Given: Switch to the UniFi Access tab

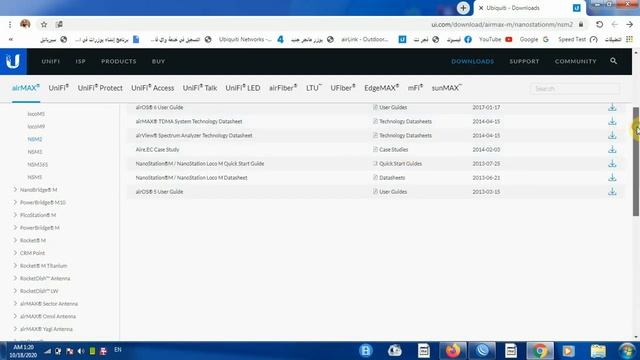Looking at the screenshot, I should tap(153, 88).
